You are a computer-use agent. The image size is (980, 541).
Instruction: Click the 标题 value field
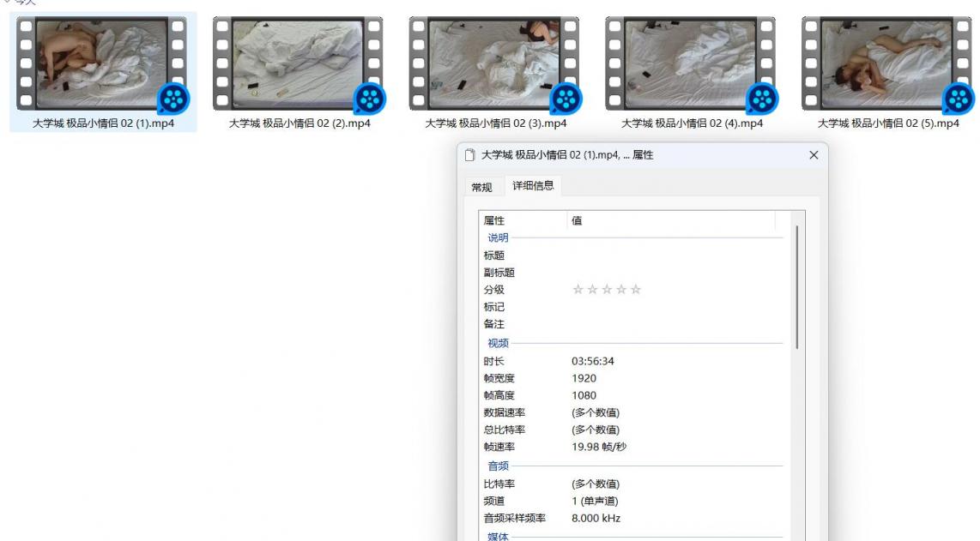pos(669,255)
